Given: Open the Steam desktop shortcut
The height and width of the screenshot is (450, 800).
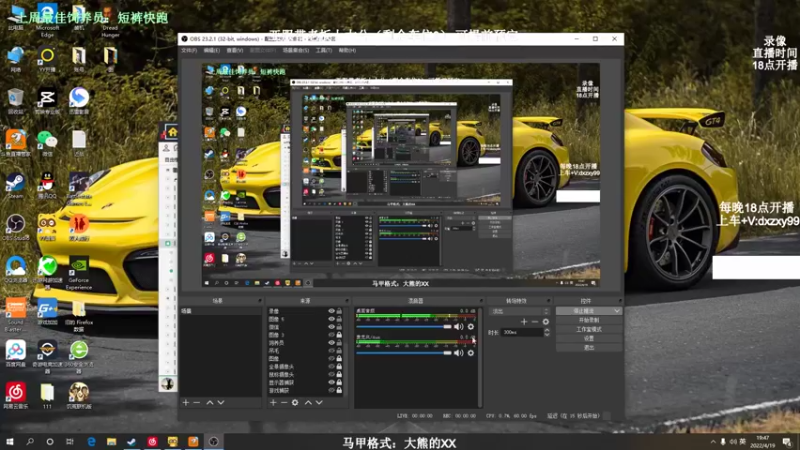Looking at the screenshot, I should [x=15, y=184].
